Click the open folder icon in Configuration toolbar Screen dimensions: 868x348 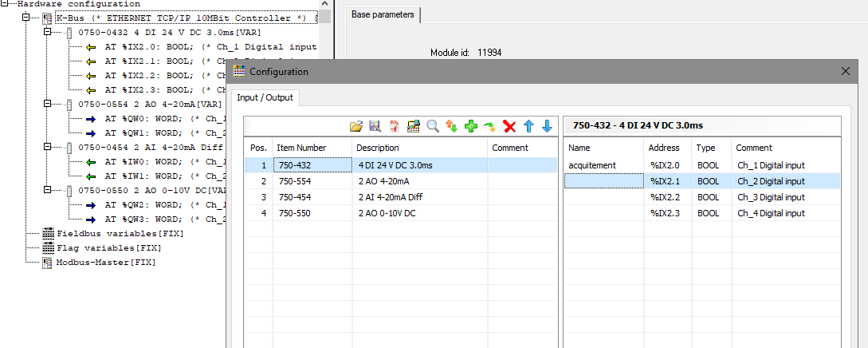[356, 126]
